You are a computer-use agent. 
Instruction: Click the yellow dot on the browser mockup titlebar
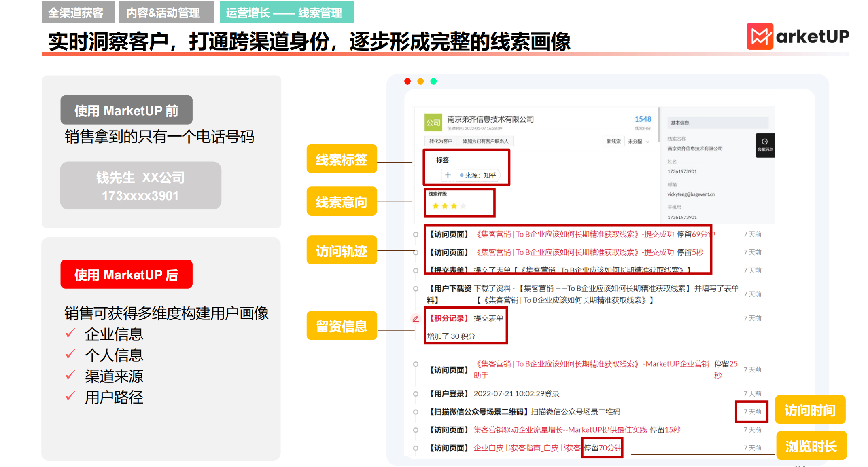click(x=421, y=81)
